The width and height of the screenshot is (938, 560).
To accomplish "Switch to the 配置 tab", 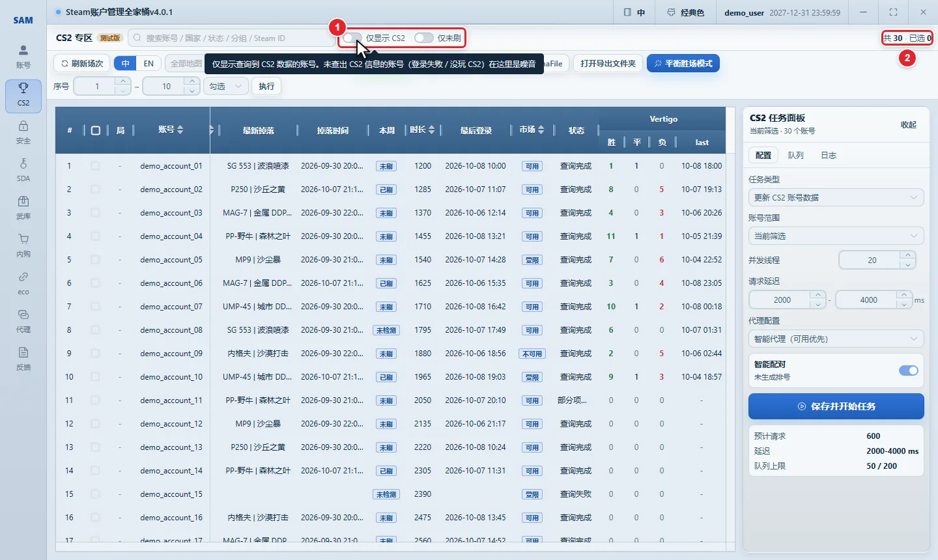I will [x=763, y=155].
